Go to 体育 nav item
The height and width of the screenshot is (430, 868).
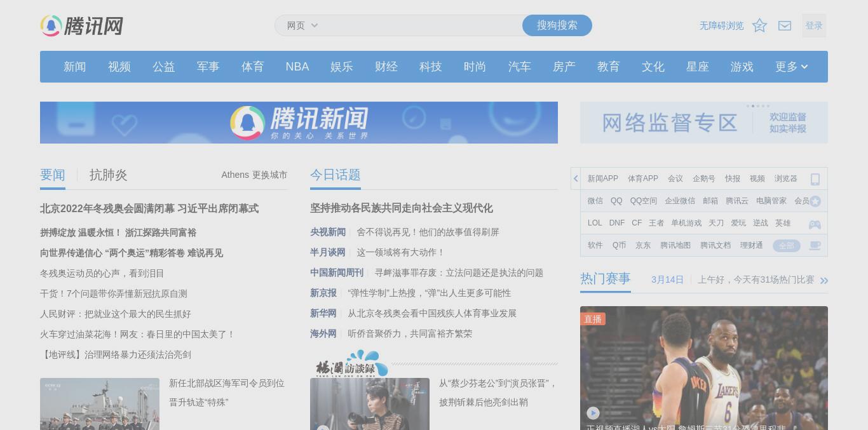[x=253, y=67]
